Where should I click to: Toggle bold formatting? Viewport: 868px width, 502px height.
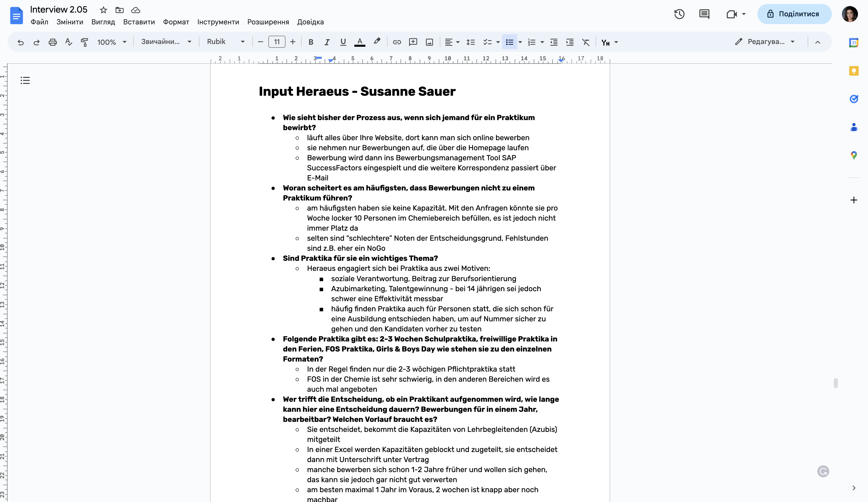click(311, 42)
